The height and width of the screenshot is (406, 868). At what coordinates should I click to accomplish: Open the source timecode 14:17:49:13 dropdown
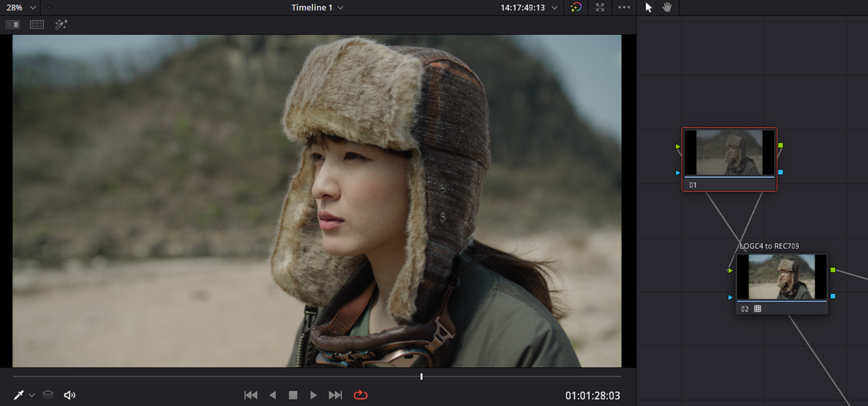[x=529, y=7]
